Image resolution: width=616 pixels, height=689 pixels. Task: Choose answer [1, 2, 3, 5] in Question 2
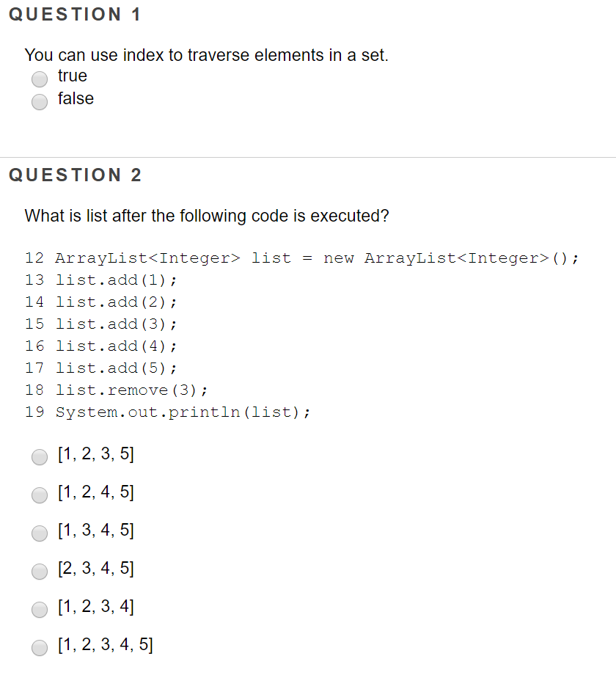(39, 456)
